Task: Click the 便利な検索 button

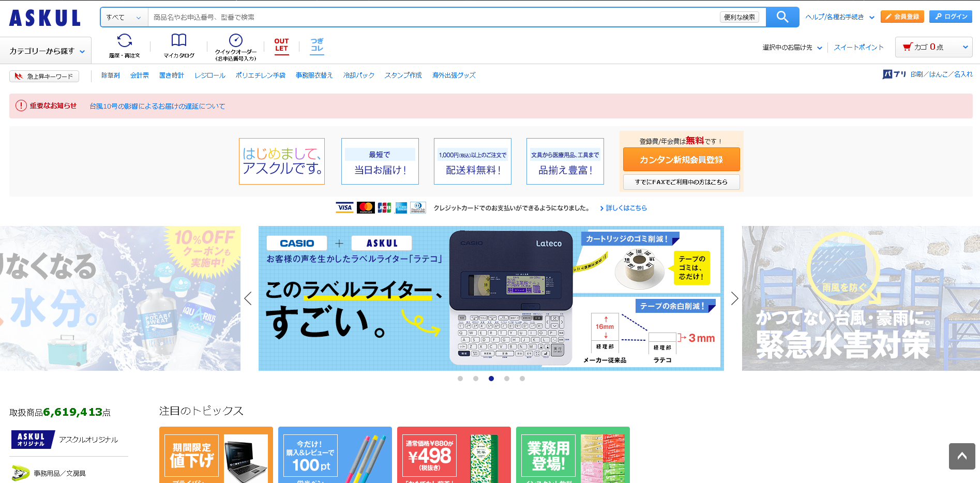Action: click(x=740, y=17)
